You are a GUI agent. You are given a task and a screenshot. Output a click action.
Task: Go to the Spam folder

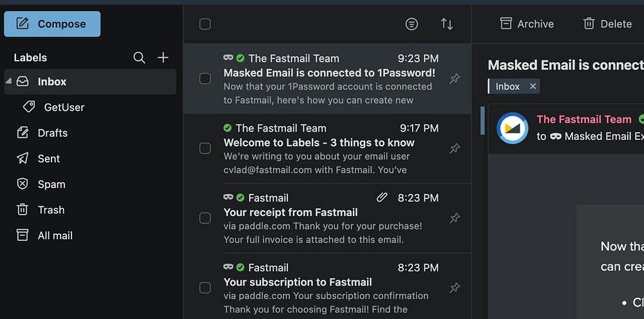51,184
